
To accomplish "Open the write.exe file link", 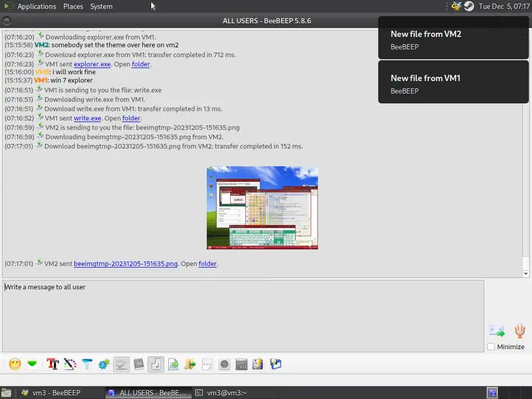I will [87, 118].
